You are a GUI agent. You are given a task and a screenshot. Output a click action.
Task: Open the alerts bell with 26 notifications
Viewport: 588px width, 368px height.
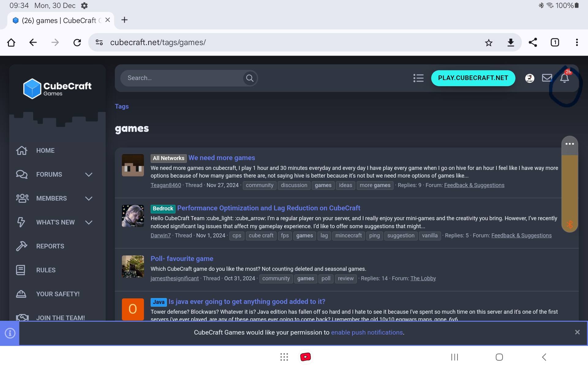[565, 78]
